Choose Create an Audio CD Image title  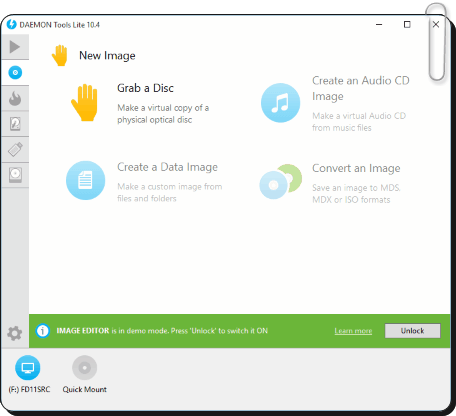click(361, 88)
